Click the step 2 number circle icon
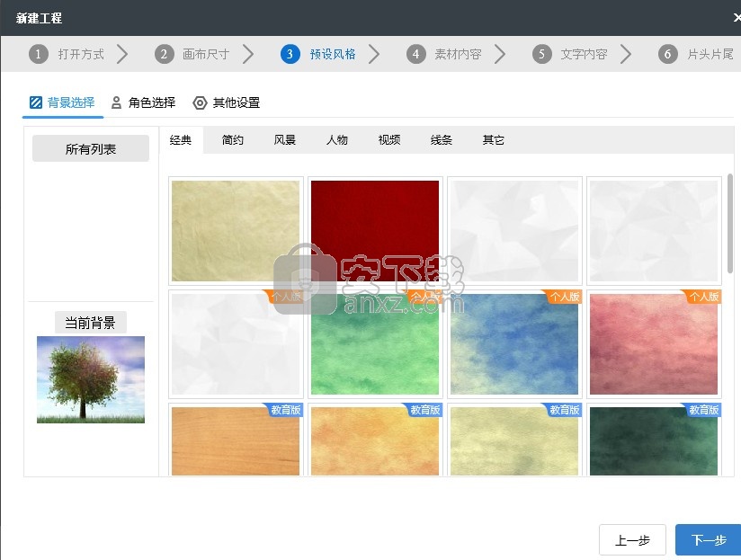 [x=164, y=54]
